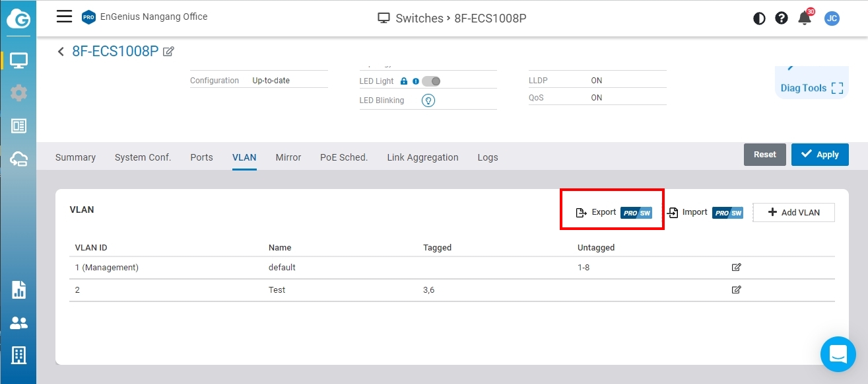
Task: Open the chat support bubble
Action: pos(838,354)
